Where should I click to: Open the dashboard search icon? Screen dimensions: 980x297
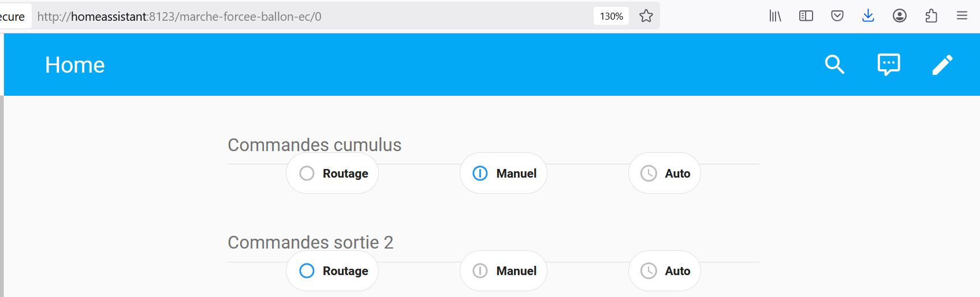click(834, 65)
